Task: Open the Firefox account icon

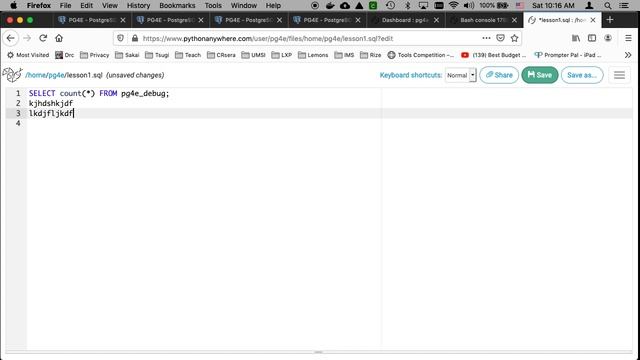Action: tap(608, 38)
